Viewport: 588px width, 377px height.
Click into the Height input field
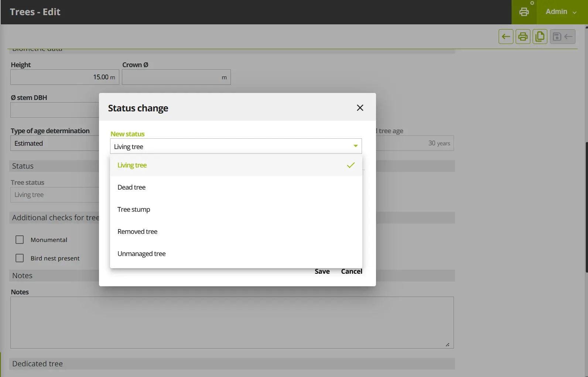(65, 77)
